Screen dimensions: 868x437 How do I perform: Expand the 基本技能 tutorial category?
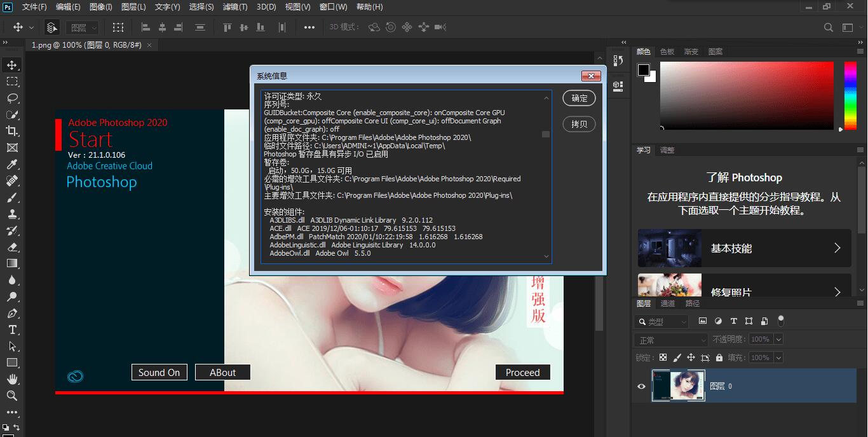(744, 248)
